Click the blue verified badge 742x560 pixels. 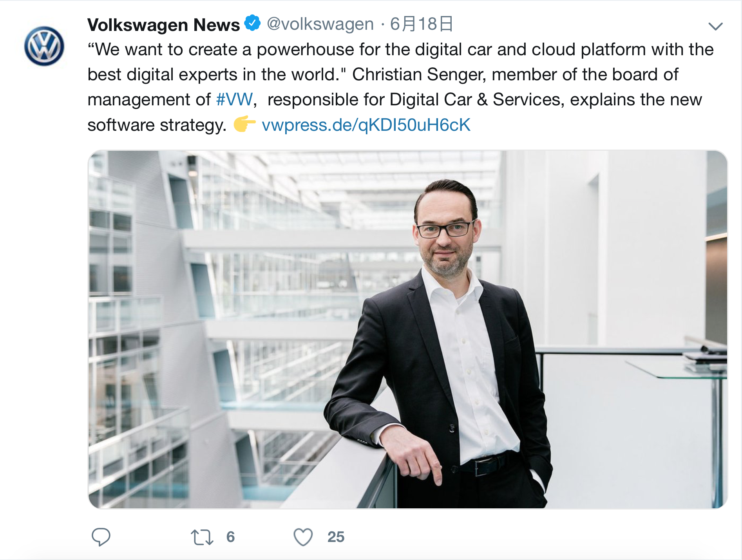253,23
